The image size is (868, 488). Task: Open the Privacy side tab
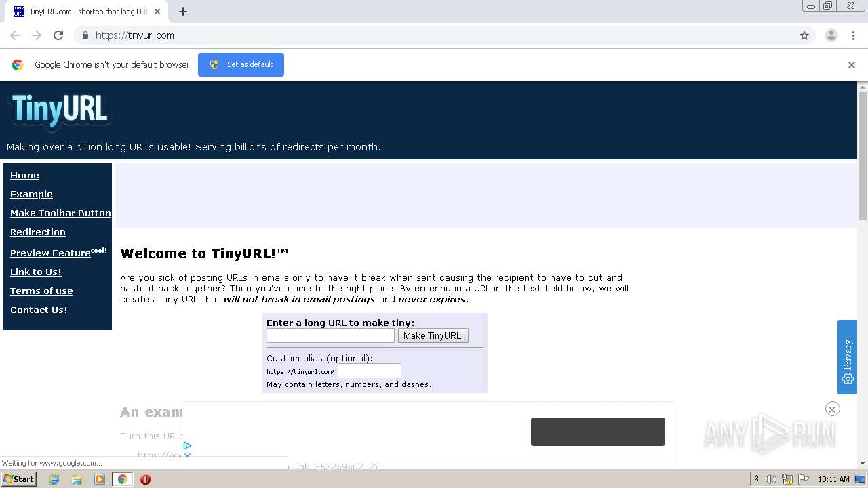click(x=847, y=357)
